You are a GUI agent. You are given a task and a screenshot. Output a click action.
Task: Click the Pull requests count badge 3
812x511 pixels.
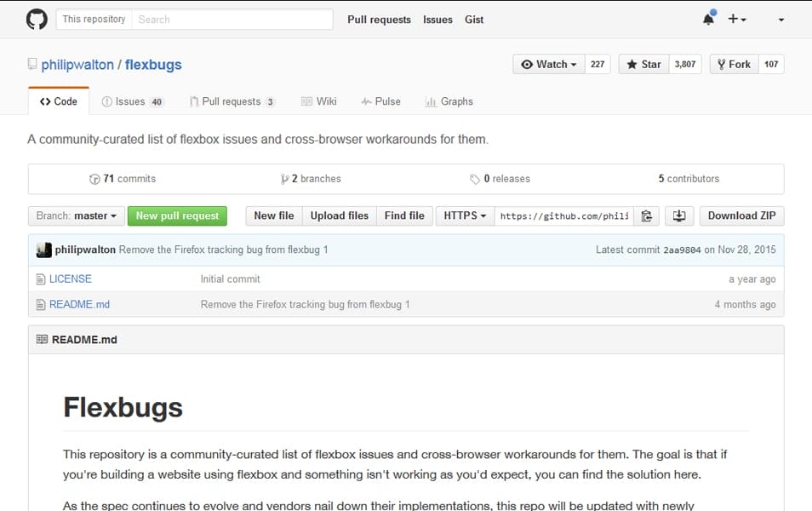[x=270, y=102]
